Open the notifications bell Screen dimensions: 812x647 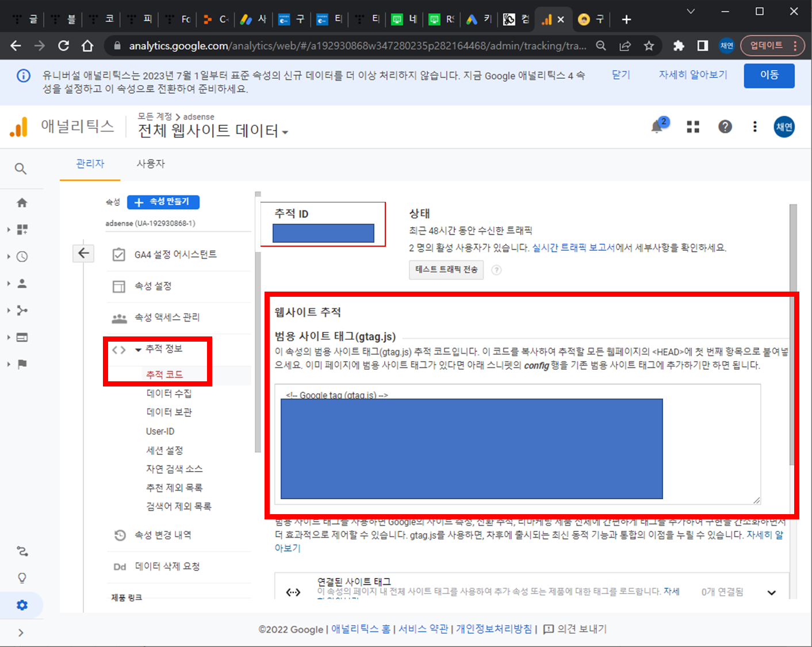[x=657, y=127]
